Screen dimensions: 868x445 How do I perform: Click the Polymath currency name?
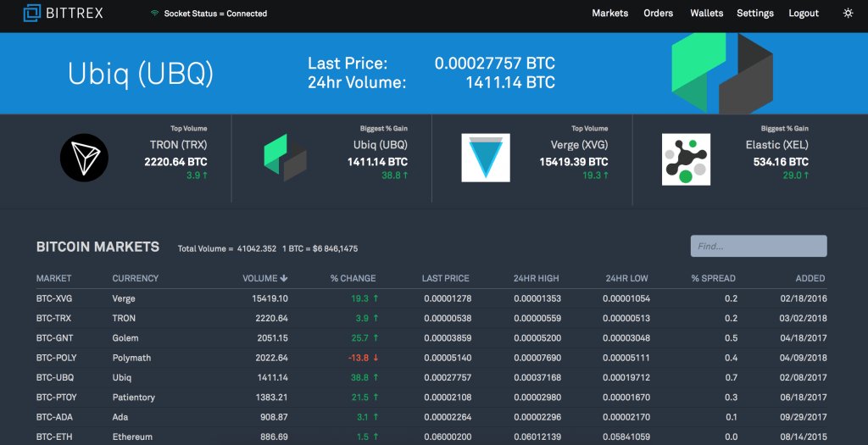tap(131, 358)
